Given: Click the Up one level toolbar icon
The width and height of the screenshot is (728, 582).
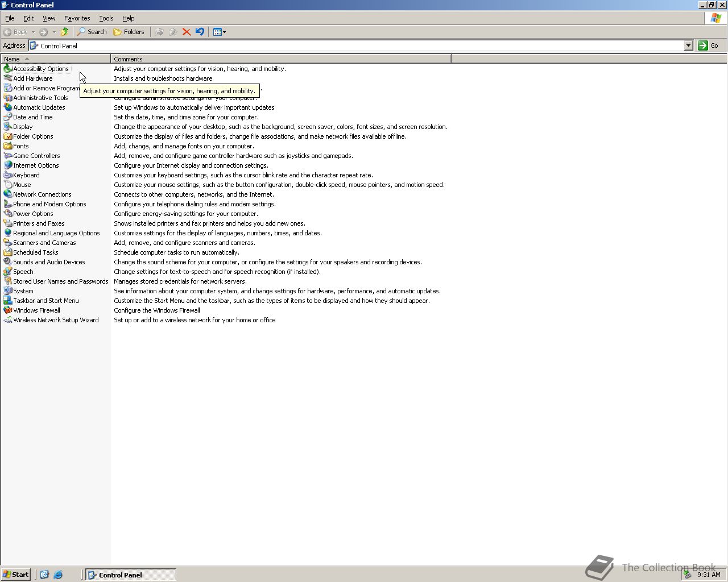Looking at the screenshot, I should pyautogui.click(x=65, y=32).
